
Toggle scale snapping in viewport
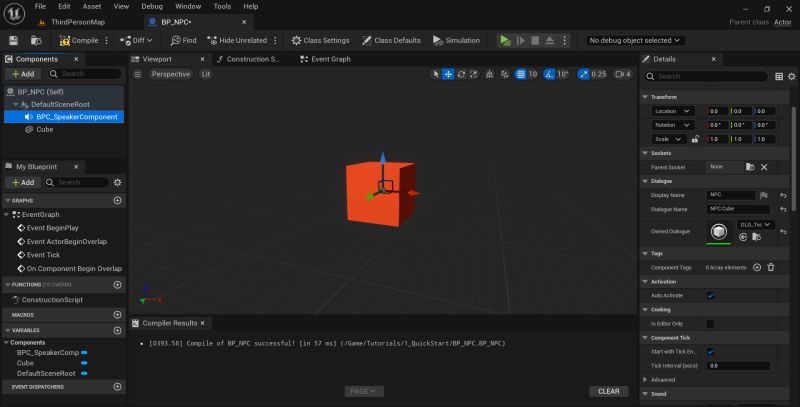(583, 74)
